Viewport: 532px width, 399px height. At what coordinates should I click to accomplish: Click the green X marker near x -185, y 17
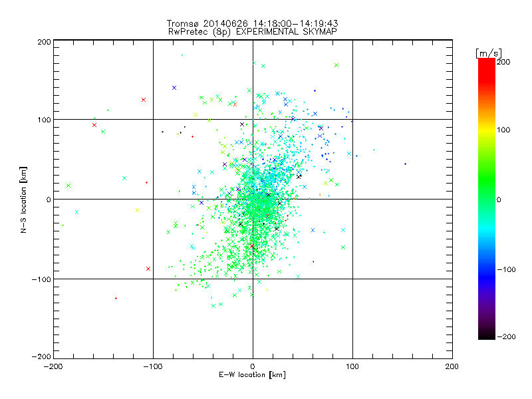tap(68, 186)
